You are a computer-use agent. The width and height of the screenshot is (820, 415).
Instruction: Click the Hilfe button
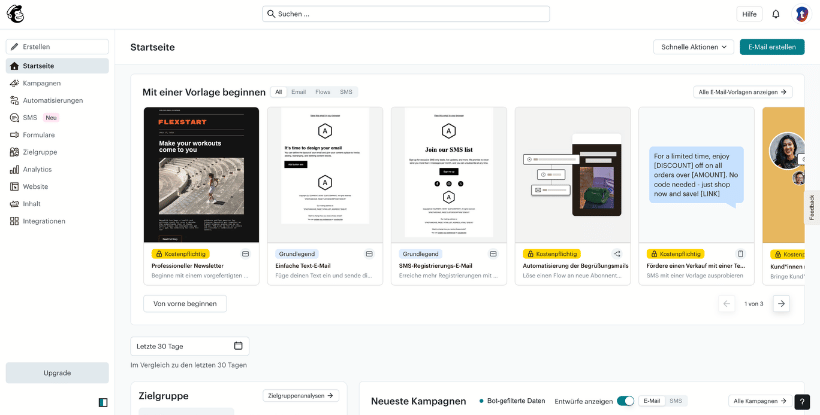click(749, 14)
